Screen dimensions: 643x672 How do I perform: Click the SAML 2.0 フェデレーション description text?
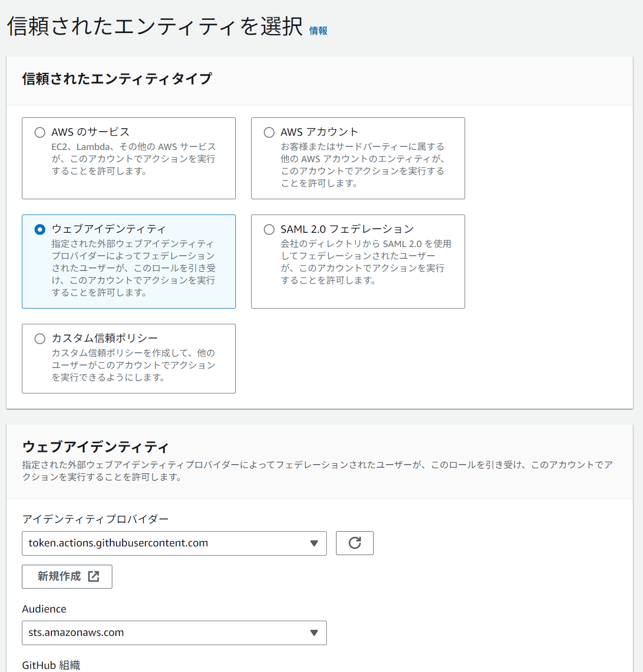366,262
